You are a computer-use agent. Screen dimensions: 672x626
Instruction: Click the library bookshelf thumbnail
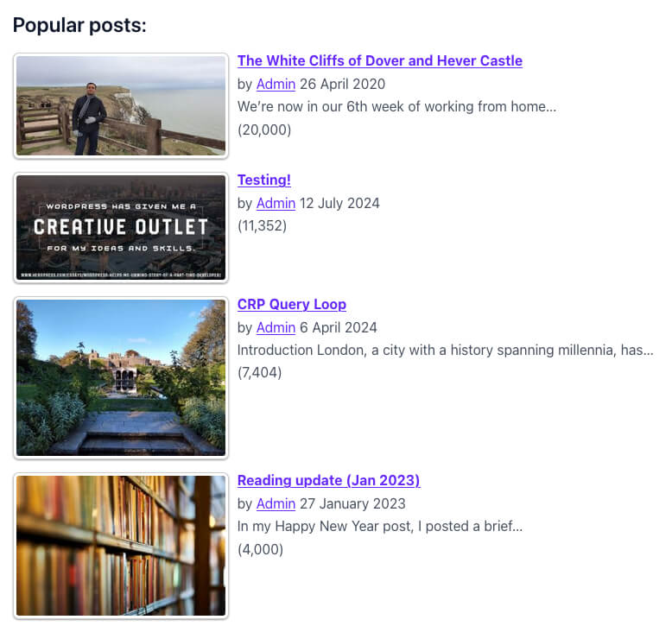tap(121, 546)
